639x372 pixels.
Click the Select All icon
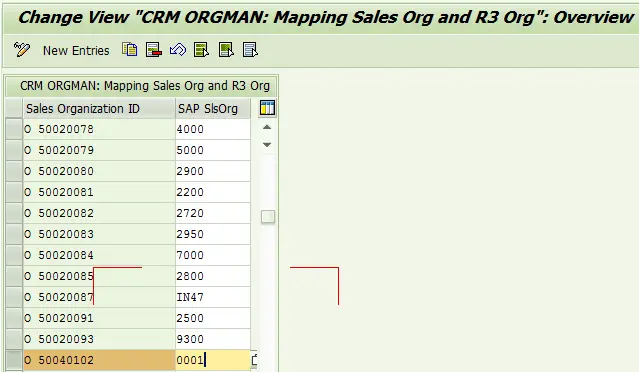pyautogui.click(x=202, y=50)
